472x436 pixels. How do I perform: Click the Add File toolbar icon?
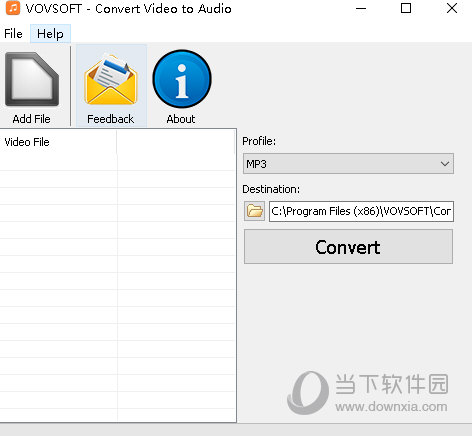click(x=32, y=79)
